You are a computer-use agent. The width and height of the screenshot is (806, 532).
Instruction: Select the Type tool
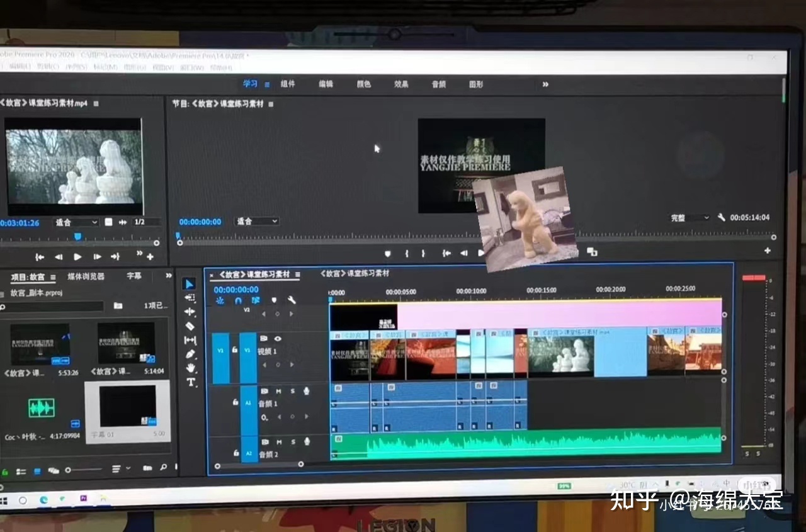191,382
